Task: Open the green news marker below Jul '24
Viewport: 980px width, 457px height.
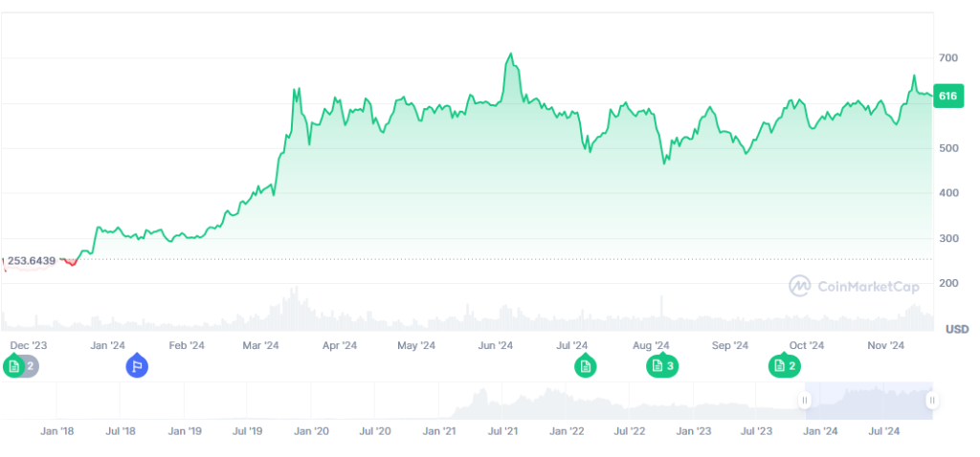Action: [584, 365]
